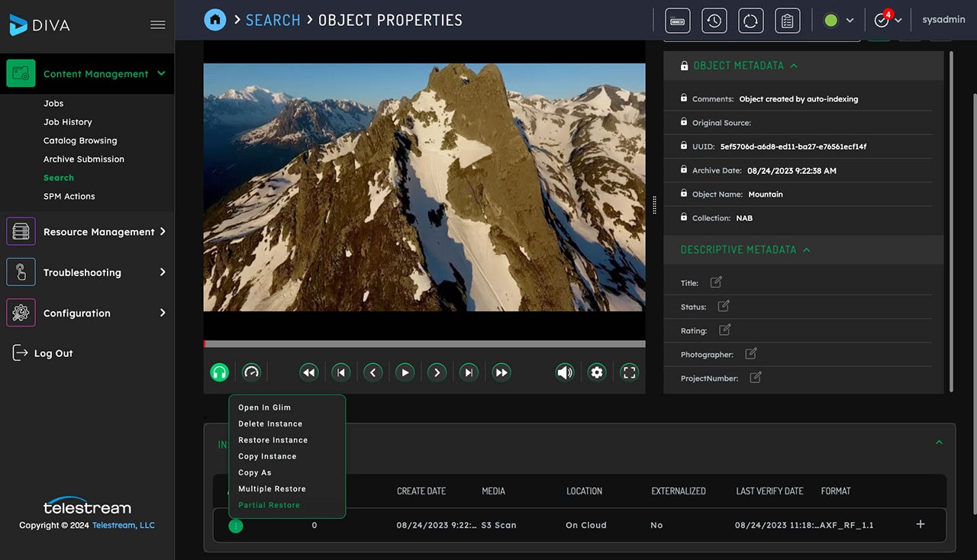Open the Job History page

click(67, 122)
